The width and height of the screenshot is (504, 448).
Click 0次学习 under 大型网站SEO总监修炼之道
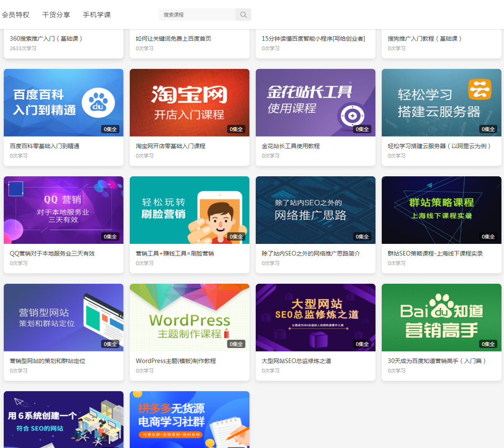click(x=271, y=371)
